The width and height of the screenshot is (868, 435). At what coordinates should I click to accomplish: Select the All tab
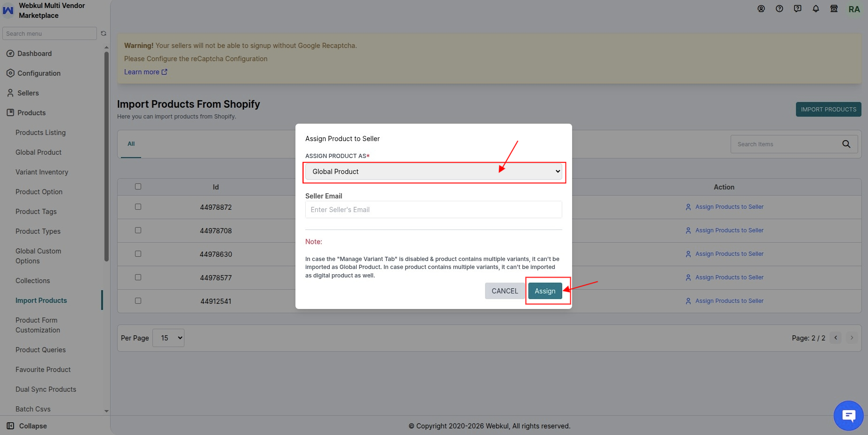(x=131, y=144)
